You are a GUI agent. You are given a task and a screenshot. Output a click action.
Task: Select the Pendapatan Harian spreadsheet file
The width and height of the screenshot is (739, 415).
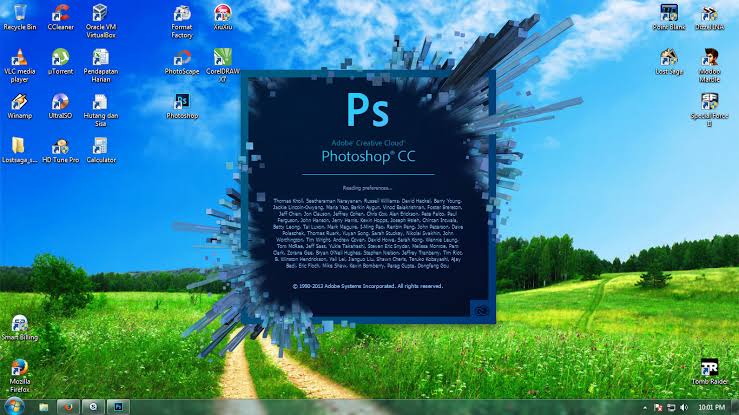tap(100, 65)
